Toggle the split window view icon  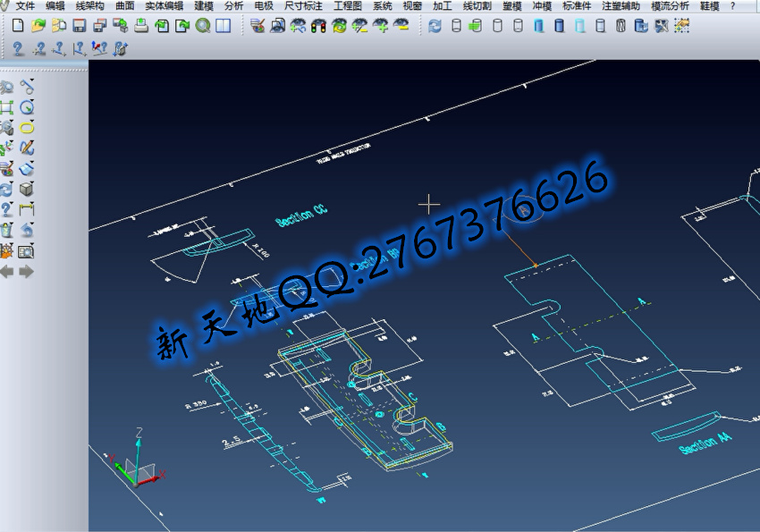pos(224,26)
